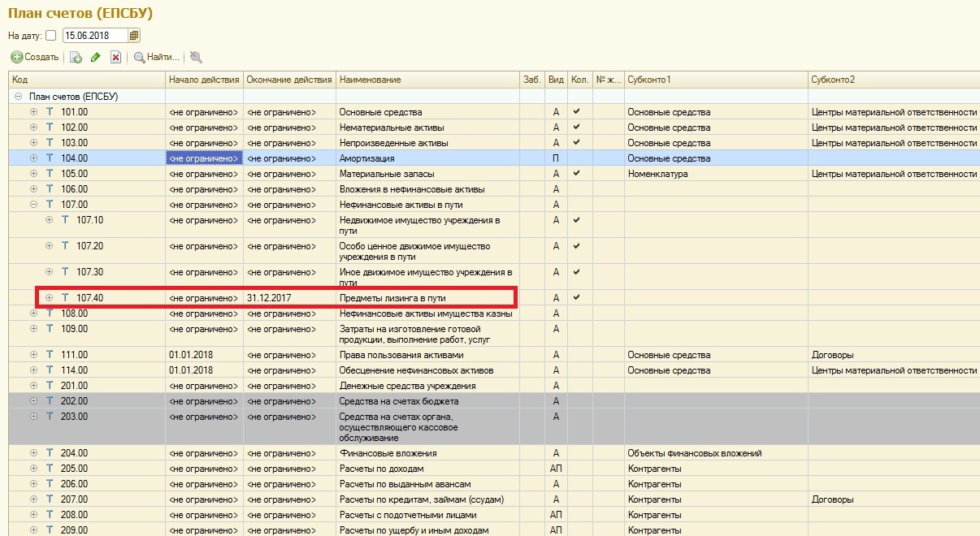980x536 pixels.
Task: Click the cancel search icon in toolbar
Action: [196, 57]
